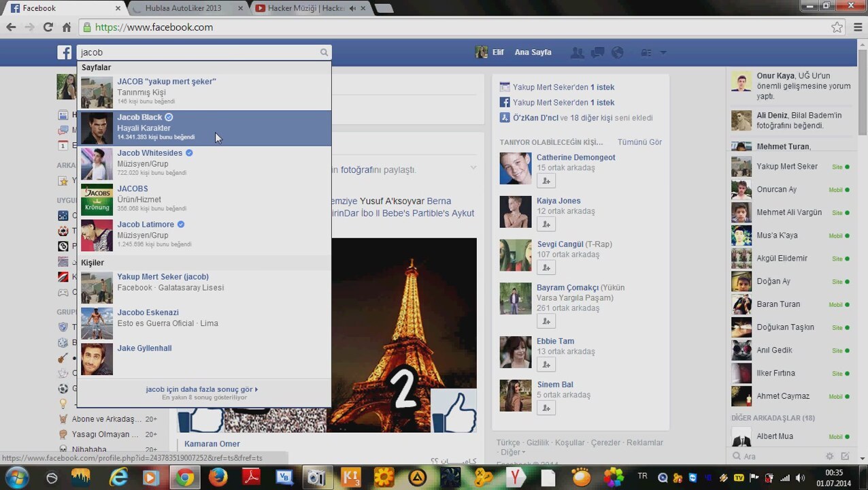Open Adobe Reader from taskbar

[251, 478]
